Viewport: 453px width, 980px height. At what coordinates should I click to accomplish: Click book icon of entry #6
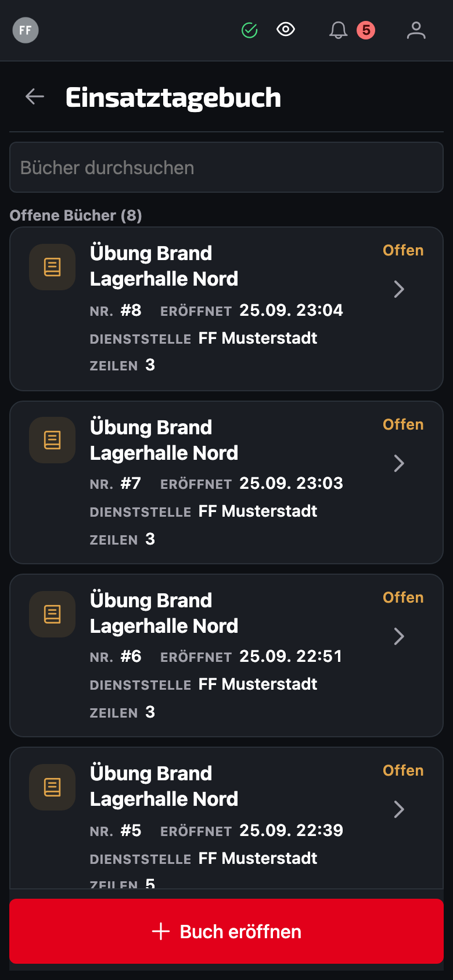[x=52, y=614]
